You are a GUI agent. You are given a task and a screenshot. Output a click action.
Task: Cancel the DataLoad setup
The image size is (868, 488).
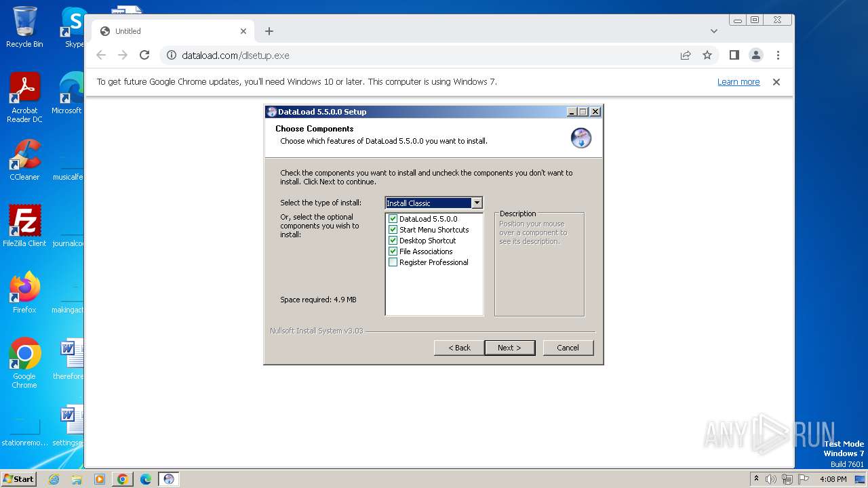568,348
